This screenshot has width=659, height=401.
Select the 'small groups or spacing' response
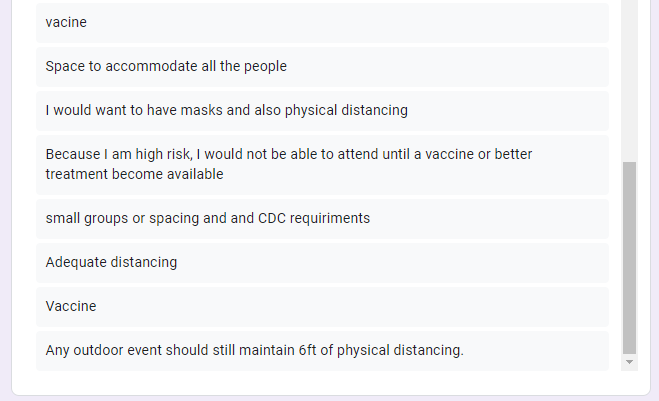click(x=322, y=219)
